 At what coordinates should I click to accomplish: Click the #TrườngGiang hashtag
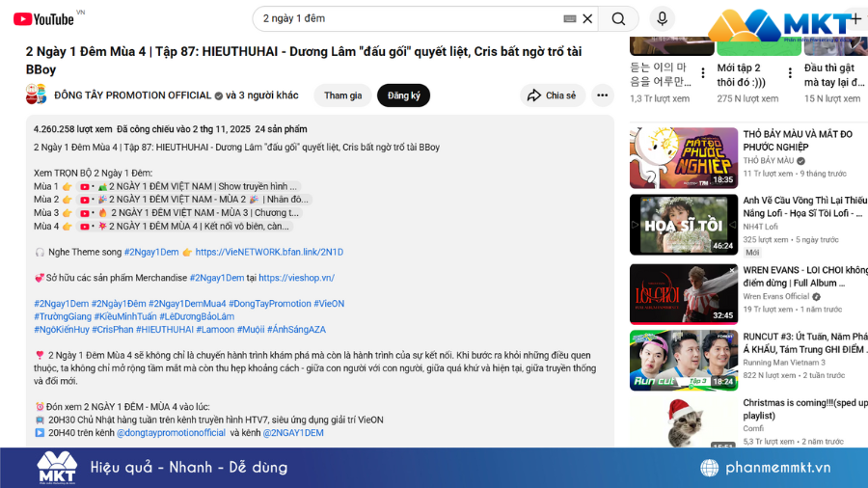63,316
